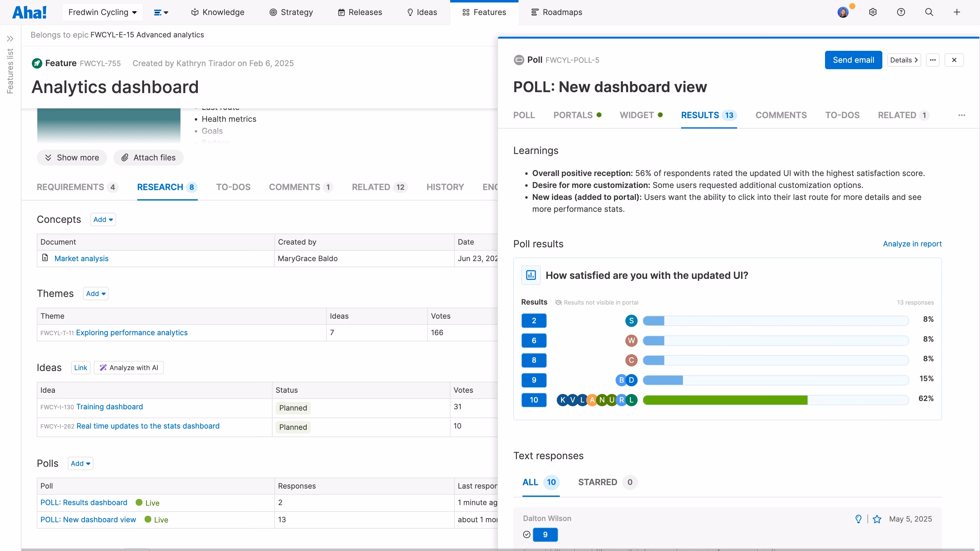Screen dimensions: 980x551
Task: Star Dalton Wilson's text response
Action: (877, 519)
